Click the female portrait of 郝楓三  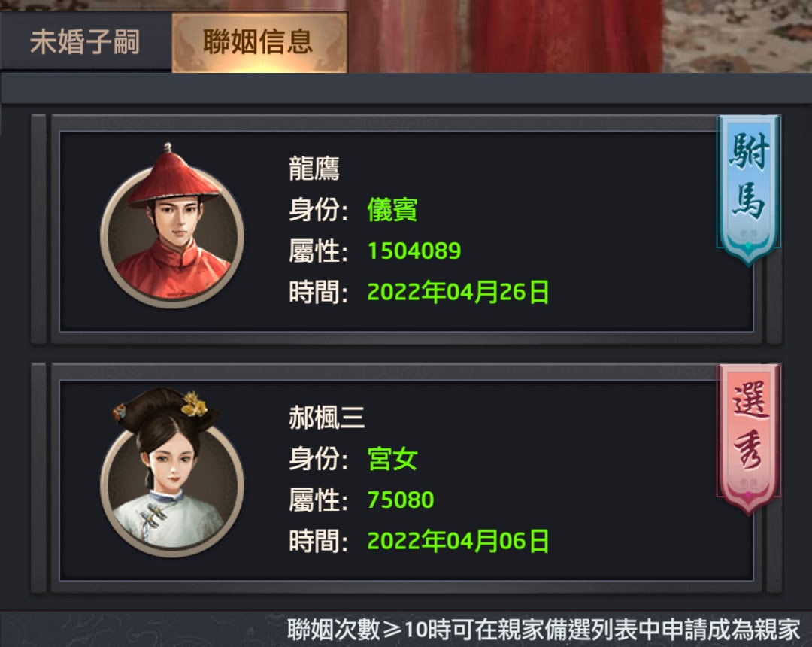click(172, 473)
